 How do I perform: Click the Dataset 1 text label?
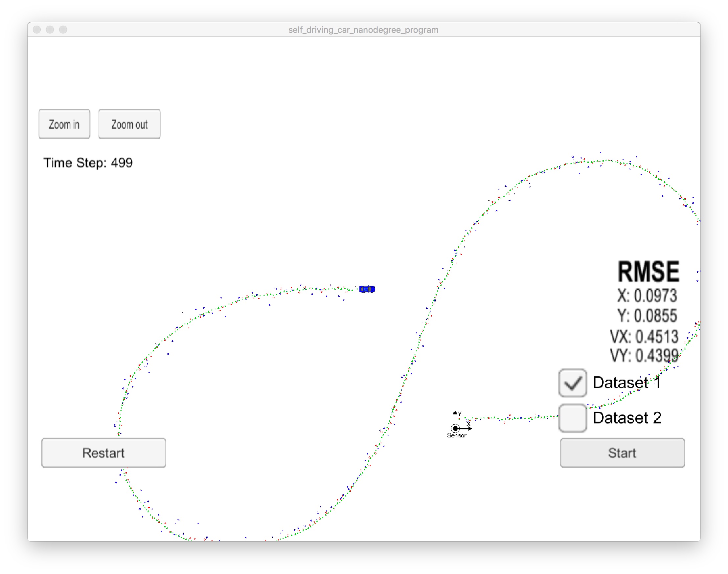(x=626, y=383)
